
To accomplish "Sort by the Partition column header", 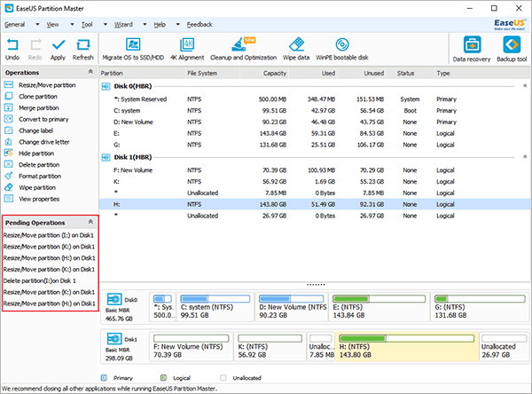I will (x=143, y=73).
